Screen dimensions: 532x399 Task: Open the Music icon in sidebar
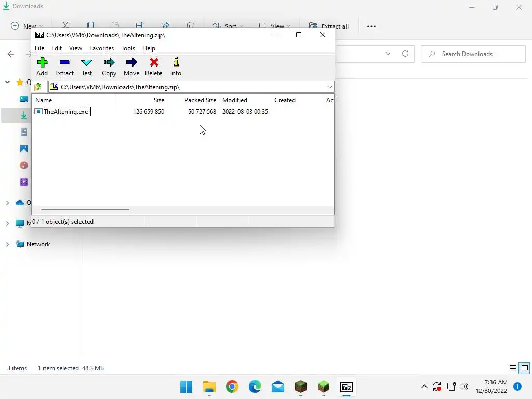point(24,165)
